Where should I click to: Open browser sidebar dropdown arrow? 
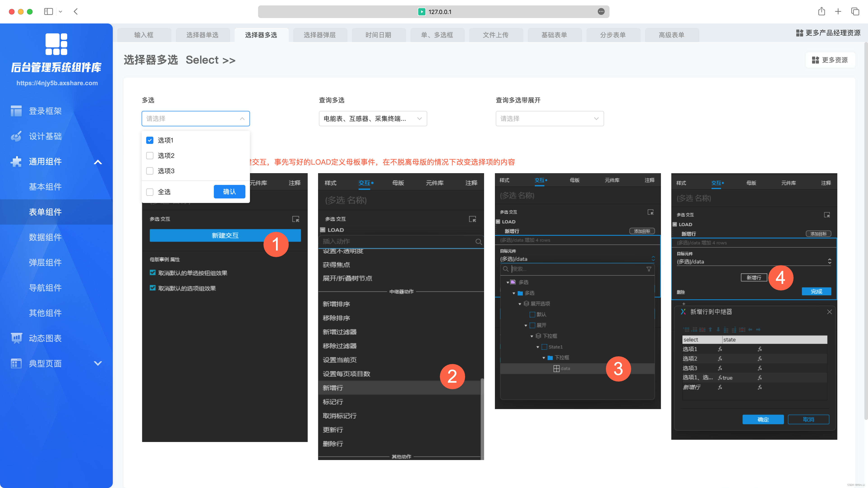(60, 12)
